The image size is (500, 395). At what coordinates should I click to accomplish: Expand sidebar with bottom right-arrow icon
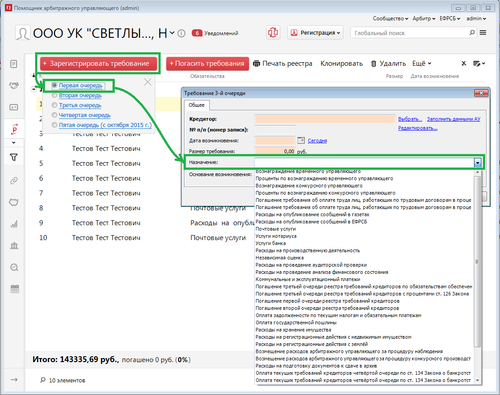pyautogui.click(x=14, y=379)
